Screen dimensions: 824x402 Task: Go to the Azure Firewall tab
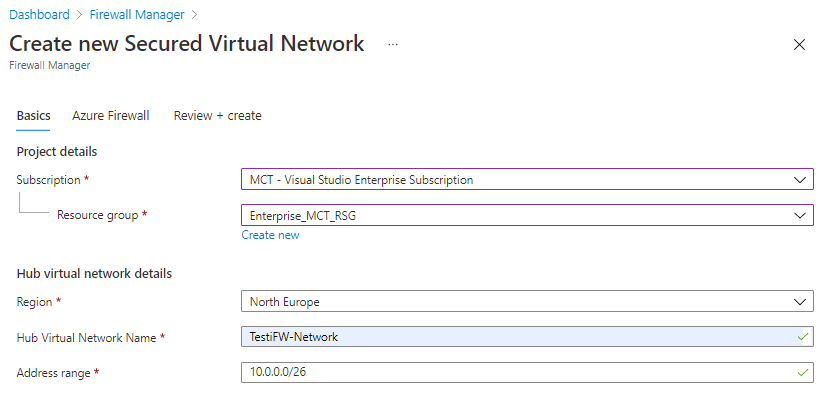point(110,116)
